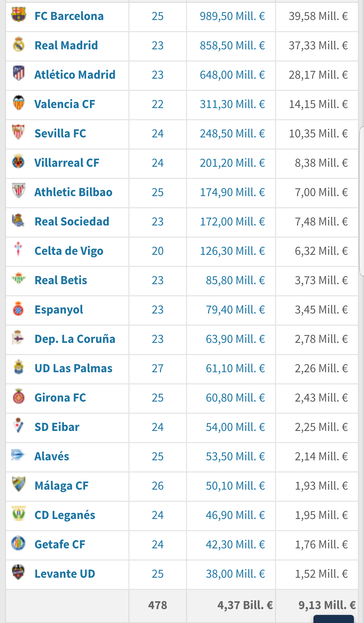Open the Girona FC team link
This screenshot has width=364, height=623.
[x=60, y=398]
